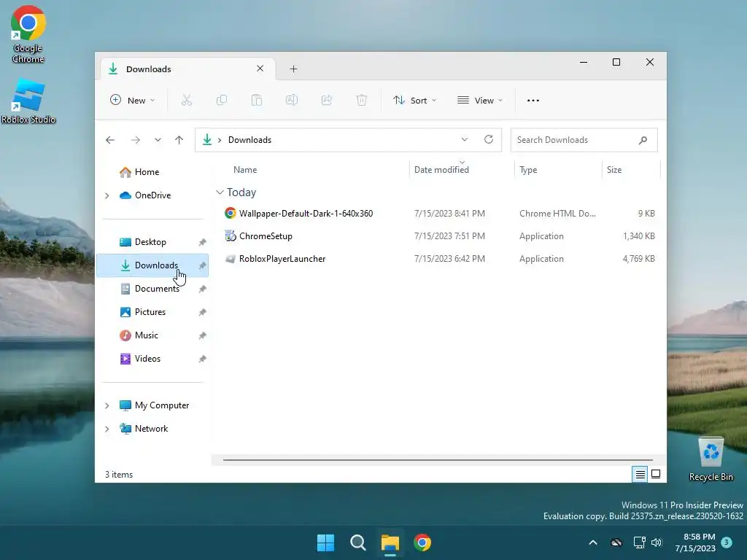Screen dimensions: 747x560
Task: Open the See more ellipsis menu
Action: (x=533, y=101)
